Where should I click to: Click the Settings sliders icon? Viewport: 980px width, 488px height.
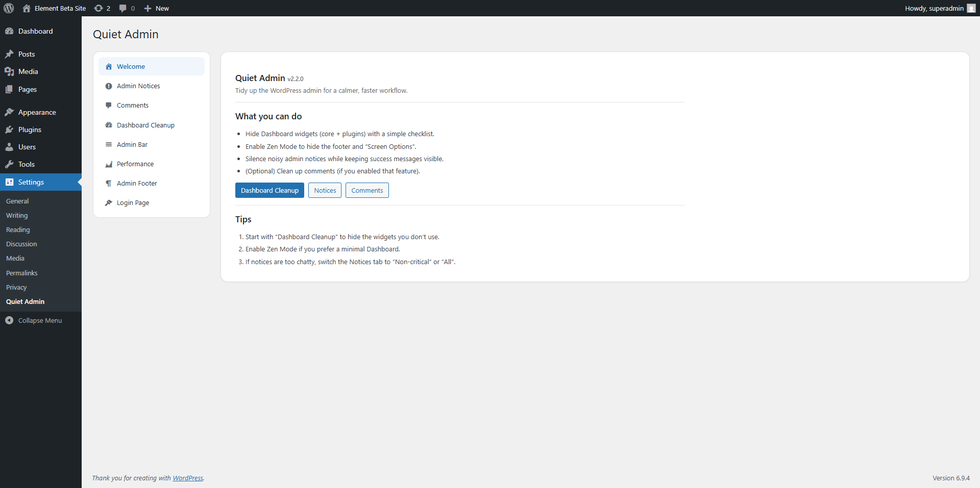coord(9,182)
